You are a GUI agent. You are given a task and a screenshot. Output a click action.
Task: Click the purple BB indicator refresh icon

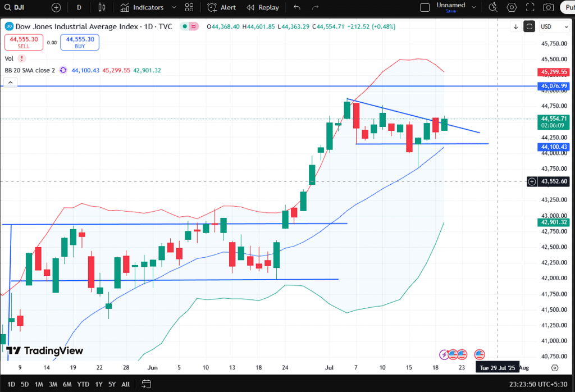pyautogui.click(x=63, y=70)
